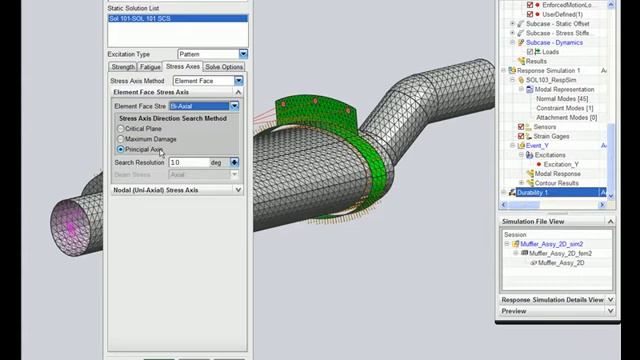Viewport: 640px width, 360px height.
Task: Toggle the Strain Gages checkbox
Action: [x=521, y=136]
